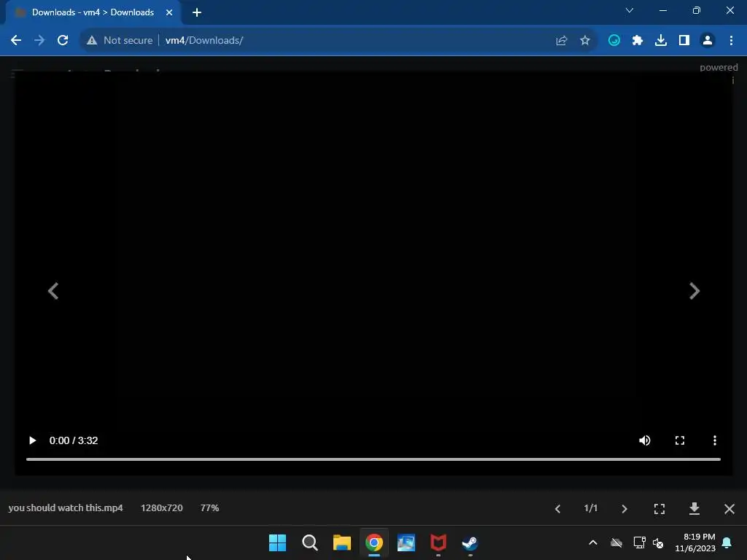This screenshot has height=560, width=747.
Task: Close the media preview overlay
Action: point(729,508)
